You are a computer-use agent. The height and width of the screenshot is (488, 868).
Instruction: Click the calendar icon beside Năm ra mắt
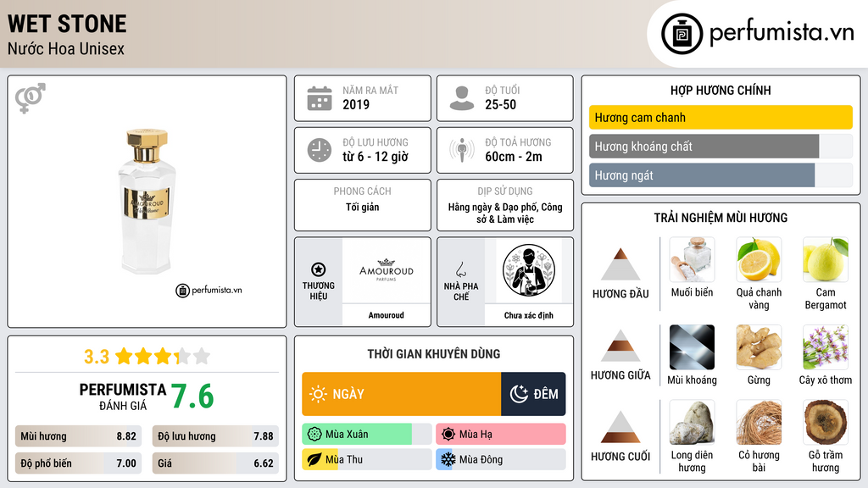coord(320,98)
